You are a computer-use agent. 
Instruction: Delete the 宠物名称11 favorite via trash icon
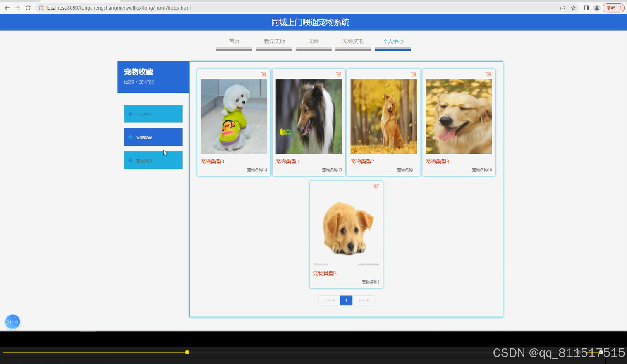click(x=414, y=74)
